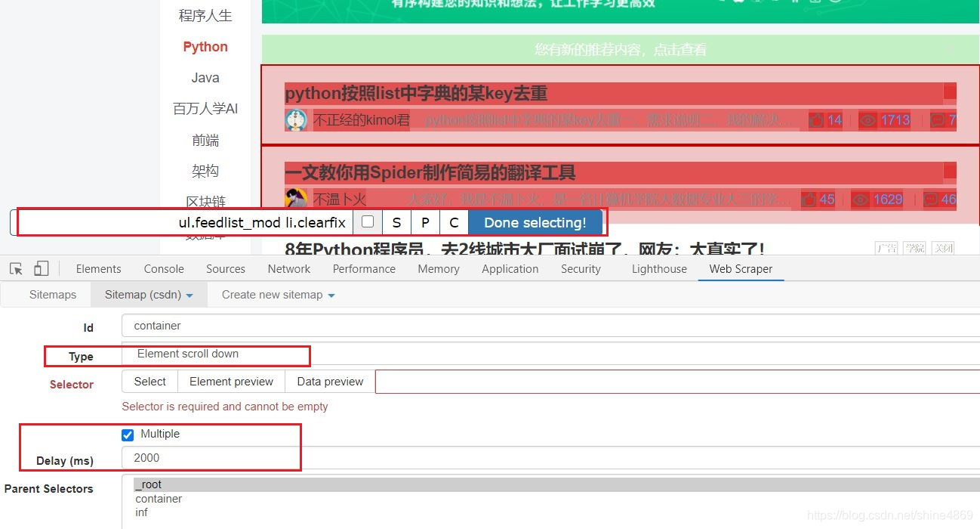980x529 pixels.
Task: Click the Delay input showing 2000
Action: click(x=211, y=458)
